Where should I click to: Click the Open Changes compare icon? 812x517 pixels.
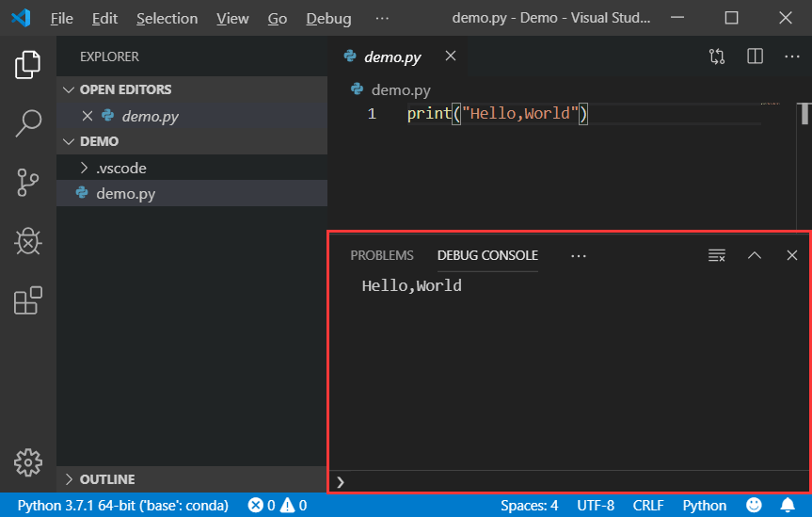click(x=717, y=56)
